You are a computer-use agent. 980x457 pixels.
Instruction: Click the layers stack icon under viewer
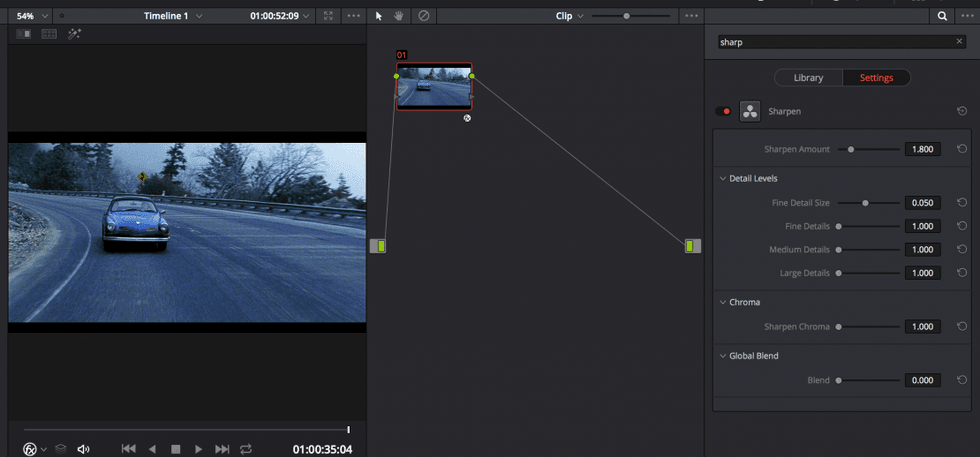pyautogui.click(x=61, y=449)
